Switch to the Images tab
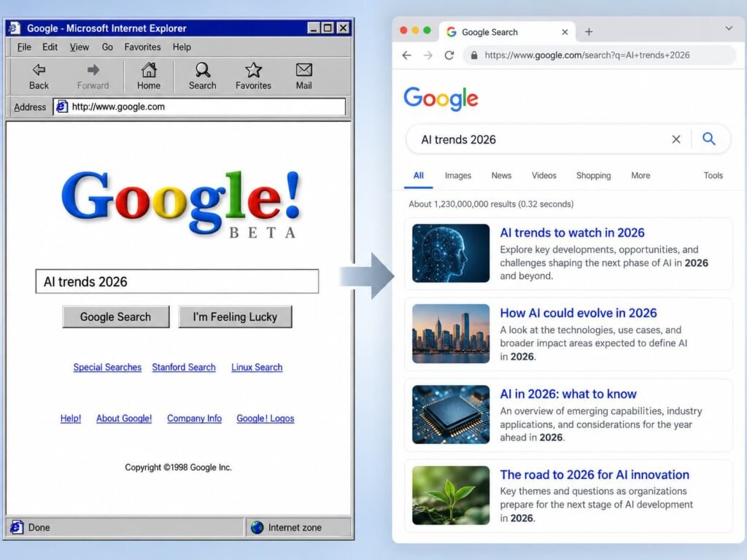Viewport: 747px width, 560px height. pyautogui.click(x=458, y=176)
